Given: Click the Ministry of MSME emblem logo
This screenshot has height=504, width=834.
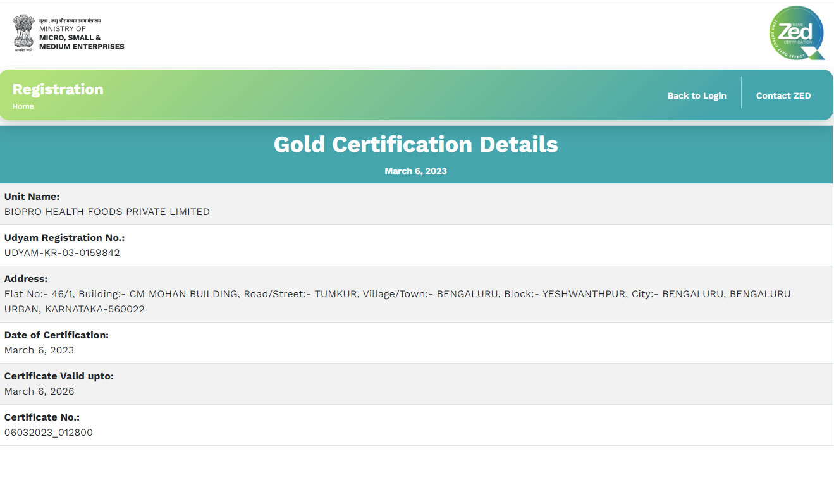Looking at the screenshot, I should (x=23, y=33).
